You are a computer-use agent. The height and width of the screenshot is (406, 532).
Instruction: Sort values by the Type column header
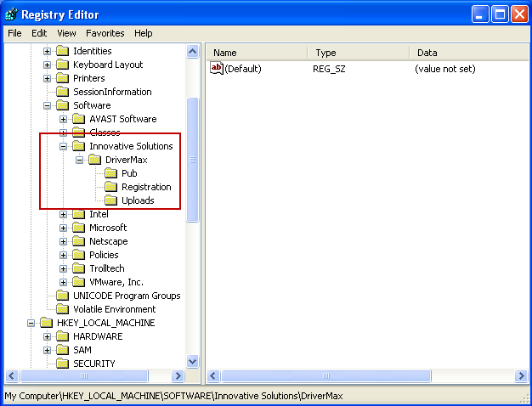[x=359, y=53]
